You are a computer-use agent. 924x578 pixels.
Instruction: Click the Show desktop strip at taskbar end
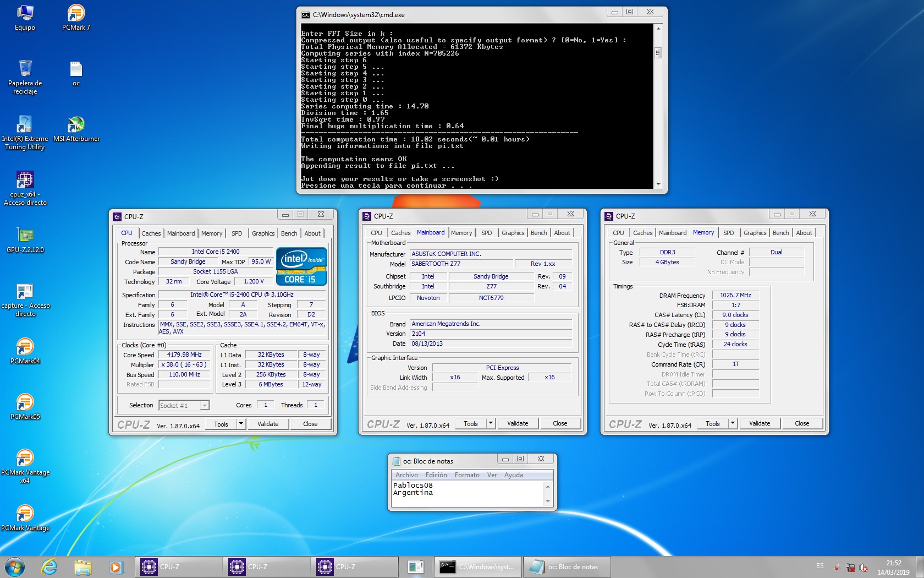click(x=920, y=566)
